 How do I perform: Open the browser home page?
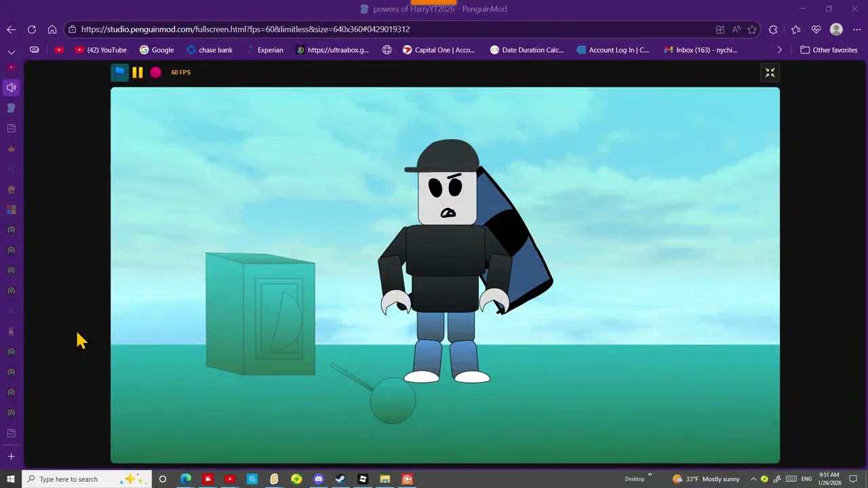[52, 29]
